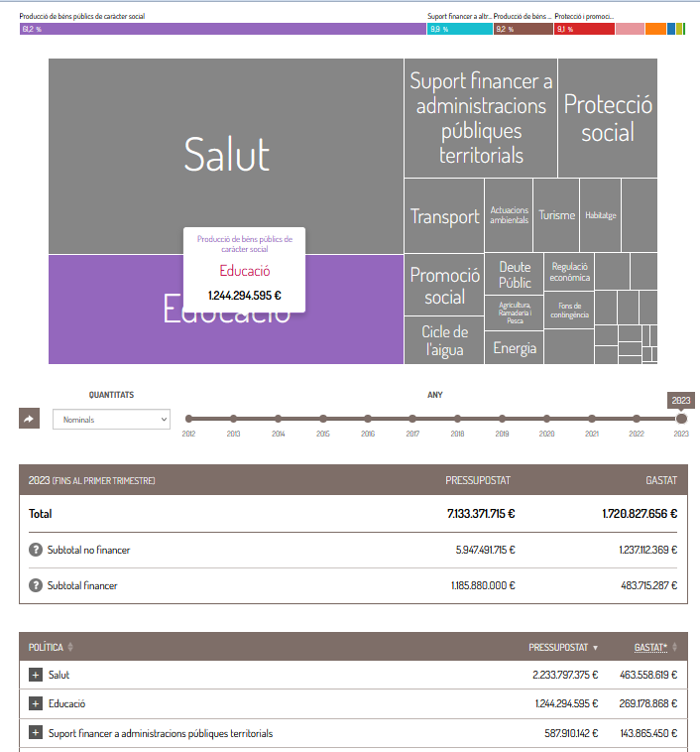Screen dimensions: 700x752
Task: Select Cicle de l'aigua treemap block
Action: click(x=444, y=340)
